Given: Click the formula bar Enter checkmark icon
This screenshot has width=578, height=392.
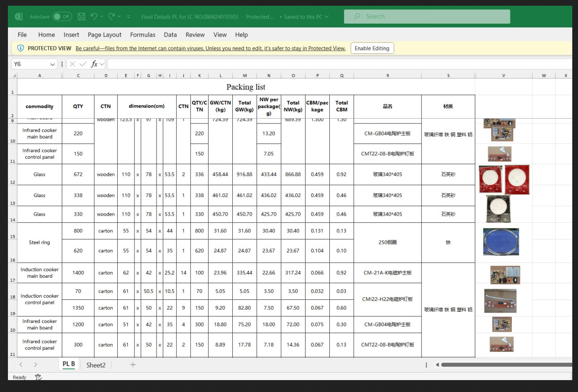Looking at the screenshot, I should coord(83,64).
